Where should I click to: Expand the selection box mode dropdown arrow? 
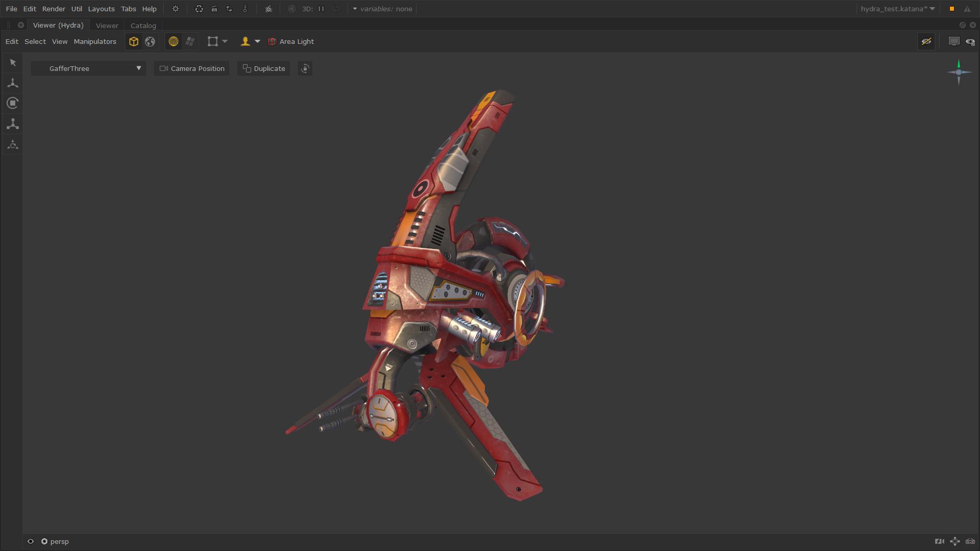point(225,41)
